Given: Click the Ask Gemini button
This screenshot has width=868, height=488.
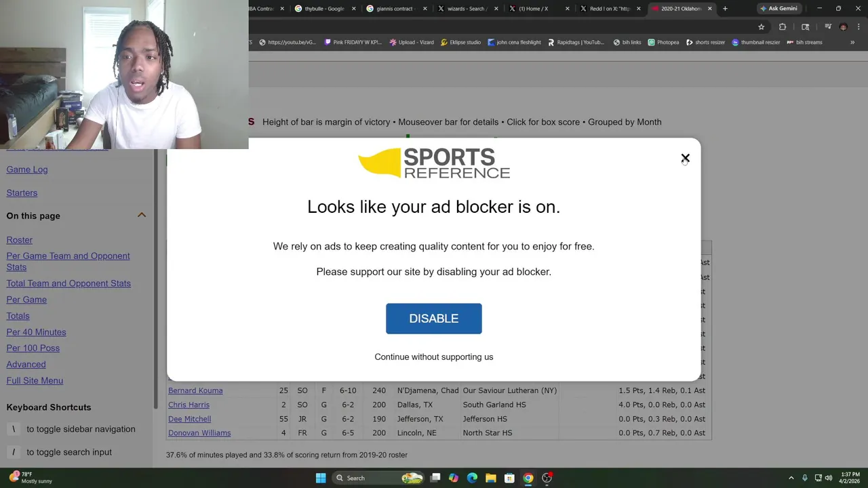Looking at the screenshot, I should (x=778, y=8).
